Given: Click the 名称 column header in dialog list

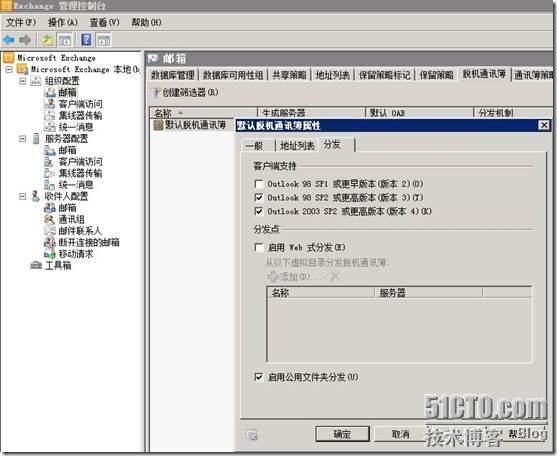Looking at the screenshot, I should [x=321, y=293].
